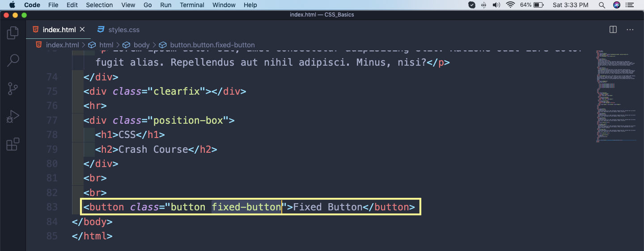Close the index.html tab

pos(82,29)
